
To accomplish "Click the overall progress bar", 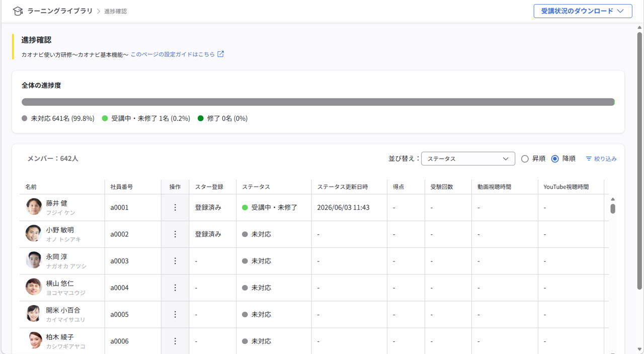I will 318,102.
